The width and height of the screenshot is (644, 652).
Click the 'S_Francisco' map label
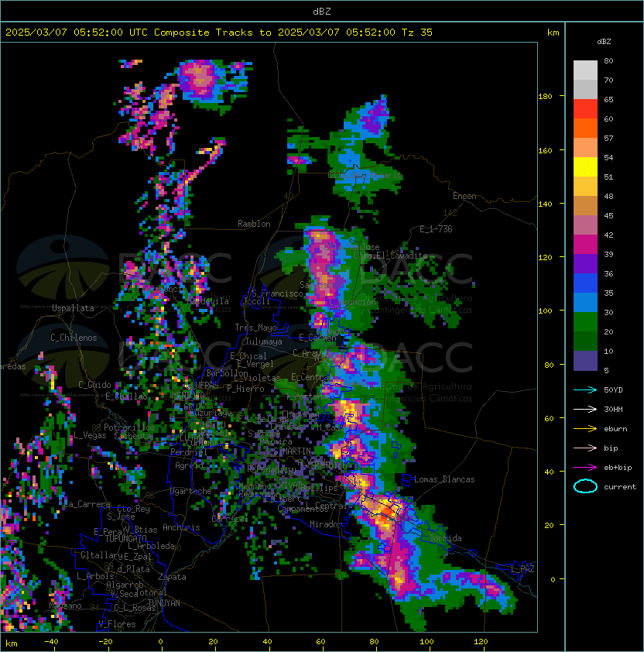pyautogui.click(x=277, y=293)
